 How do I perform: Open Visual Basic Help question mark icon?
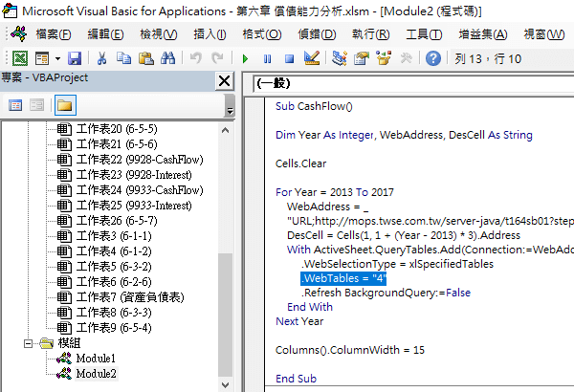point(433,58)
